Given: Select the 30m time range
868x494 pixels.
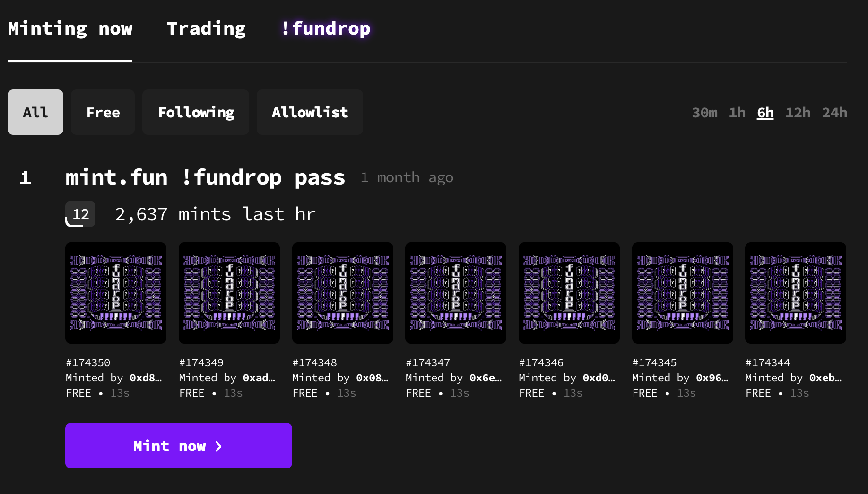Looking at the screenshot, I should [704, 112].
